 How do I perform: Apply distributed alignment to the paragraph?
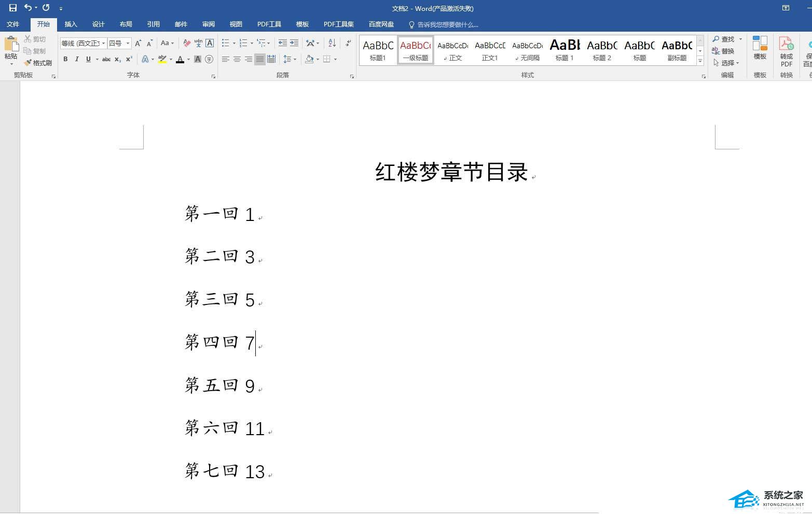(271, 59)
